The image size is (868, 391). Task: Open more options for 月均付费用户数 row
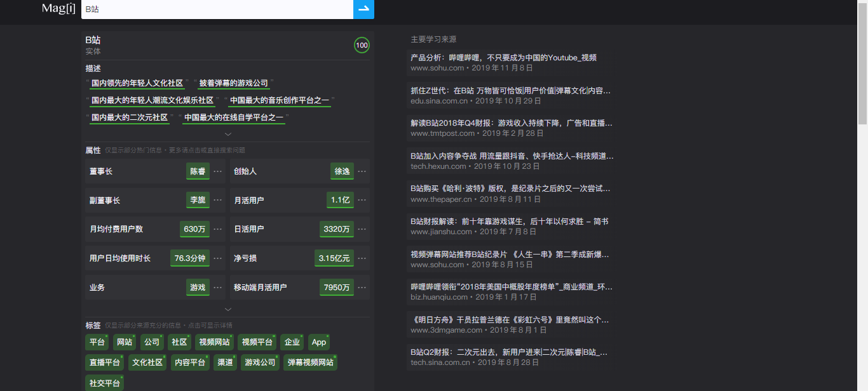218,229
